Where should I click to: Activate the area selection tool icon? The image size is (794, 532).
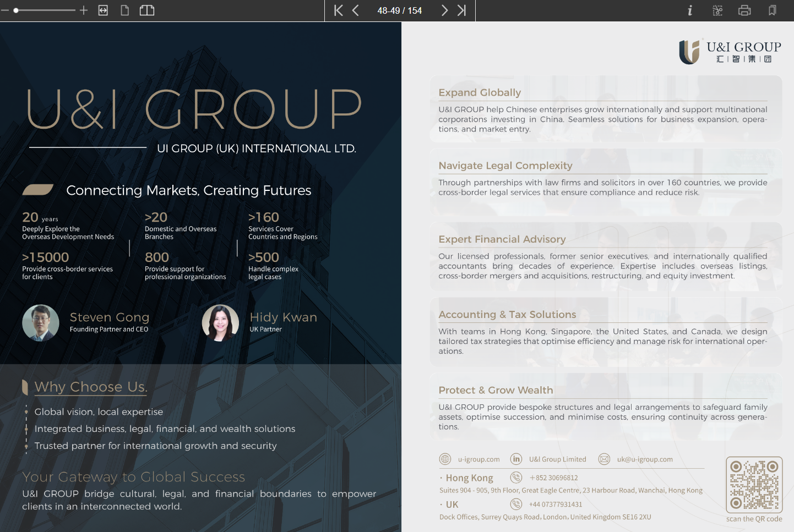(717, 10)
